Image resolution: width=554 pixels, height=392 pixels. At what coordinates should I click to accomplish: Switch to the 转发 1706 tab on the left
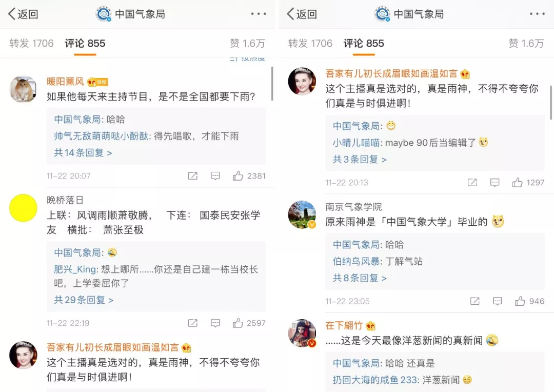(x=31, y=43)
